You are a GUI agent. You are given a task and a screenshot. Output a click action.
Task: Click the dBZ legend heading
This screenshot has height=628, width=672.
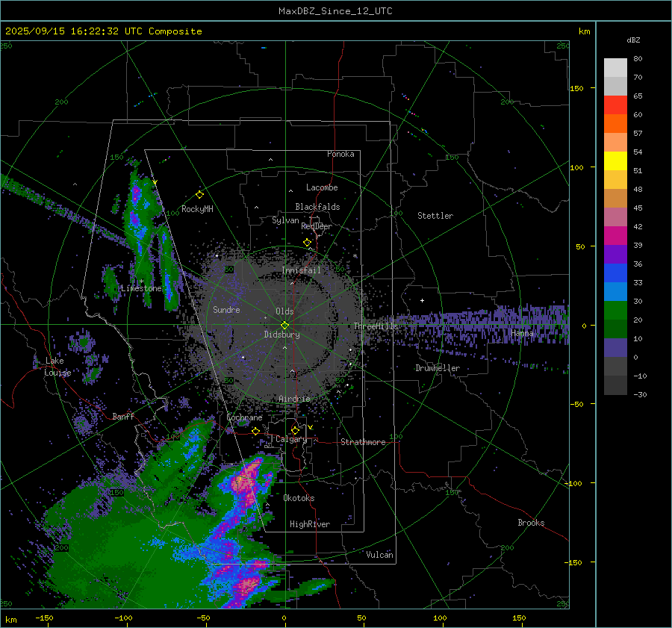pyautogui.click(x=633, y=40)
